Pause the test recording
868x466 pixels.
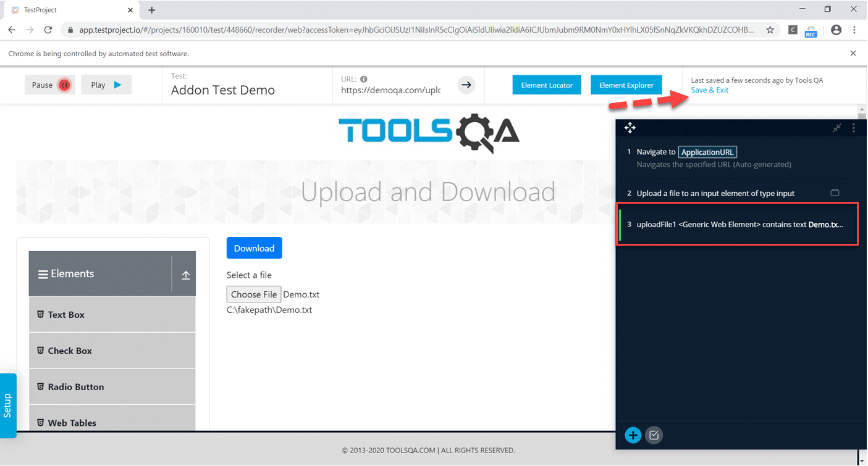(50, 85)
